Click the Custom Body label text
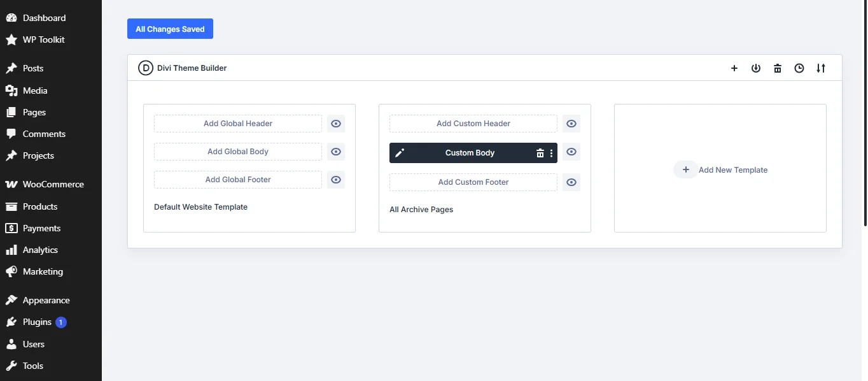Image resolution: width=868 pixels, height=381 pixels. click(x=470, y=153)
